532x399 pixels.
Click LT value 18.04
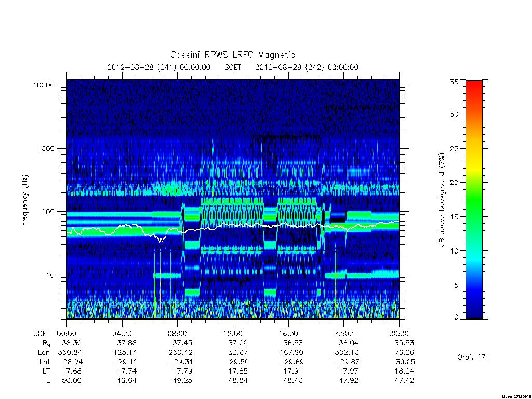[404, 371]
